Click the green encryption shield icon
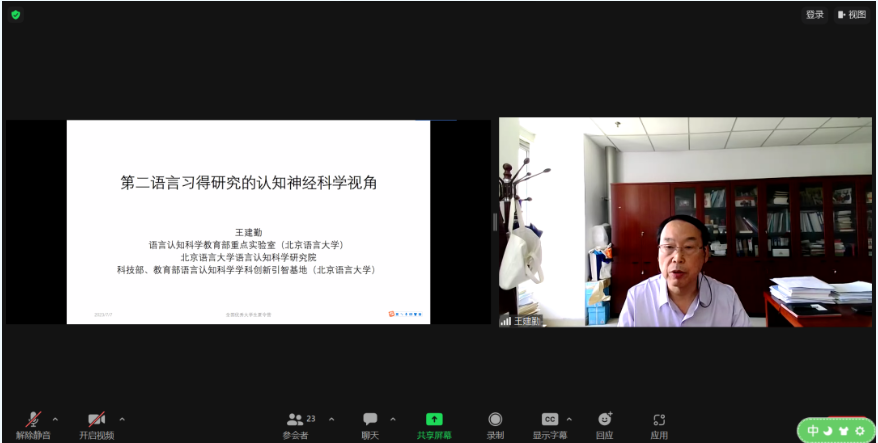878x443 pixels. (15, 15)
